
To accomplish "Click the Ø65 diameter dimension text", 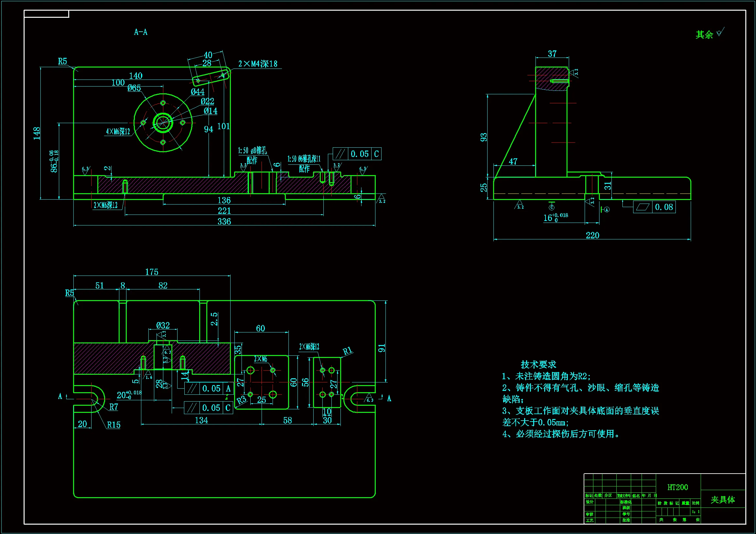I will (134, 88).
